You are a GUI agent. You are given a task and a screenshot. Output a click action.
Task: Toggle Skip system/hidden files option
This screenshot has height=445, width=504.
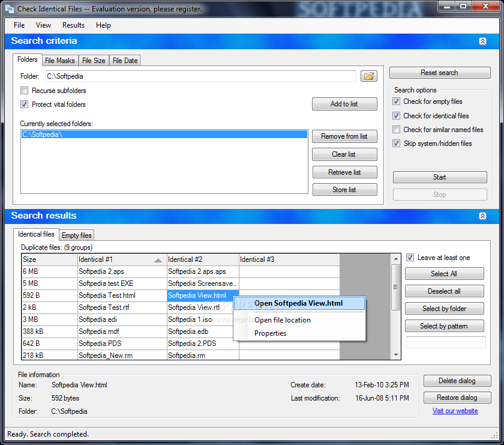tap(397, 143)
